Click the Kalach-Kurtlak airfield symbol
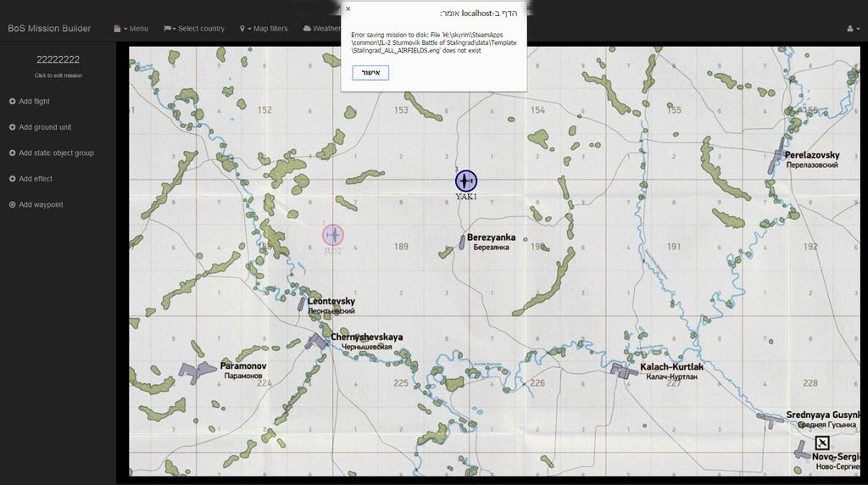 [624, 369]
